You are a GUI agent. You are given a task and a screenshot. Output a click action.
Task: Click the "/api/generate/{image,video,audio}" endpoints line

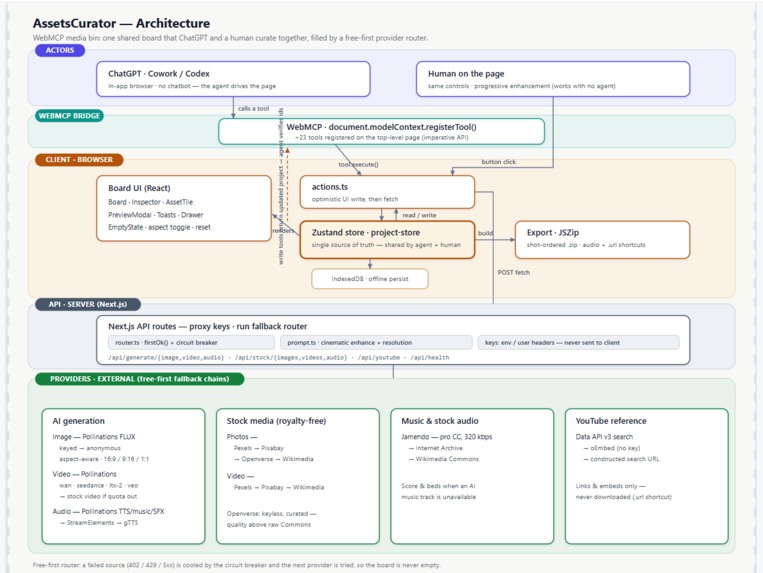[278, 358]
